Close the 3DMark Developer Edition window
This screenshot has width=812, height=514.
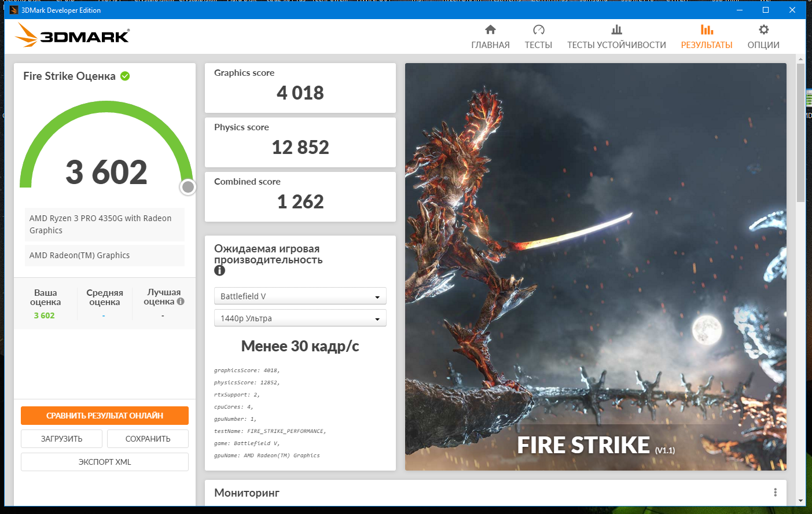[x=792, y=10]
